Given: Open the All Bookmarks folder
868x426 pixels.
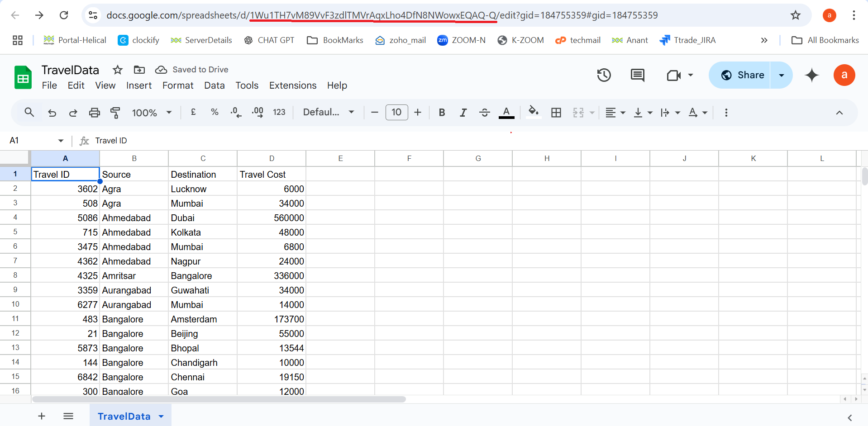Looking at the screenshot, I should (x=825, y=40).
